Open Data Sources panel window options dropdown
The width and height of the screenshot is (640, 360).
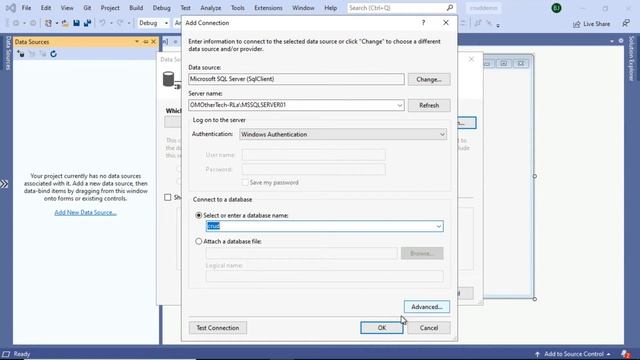[x=137, y=42]
